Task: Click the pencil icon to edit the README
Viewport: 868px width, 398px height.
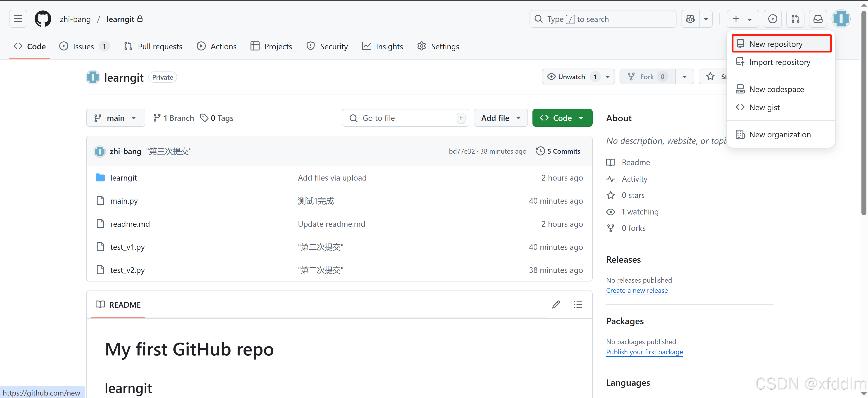Action: click(x=556, y=305)
